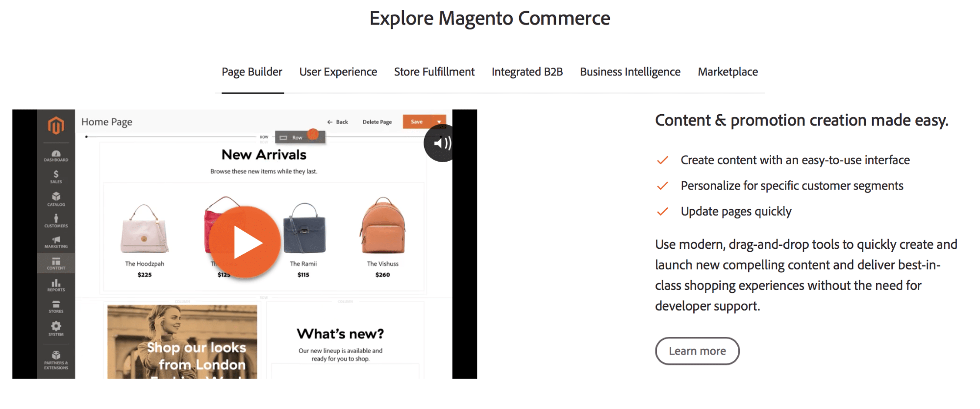Open the System gear icon

tap(56, 328)
